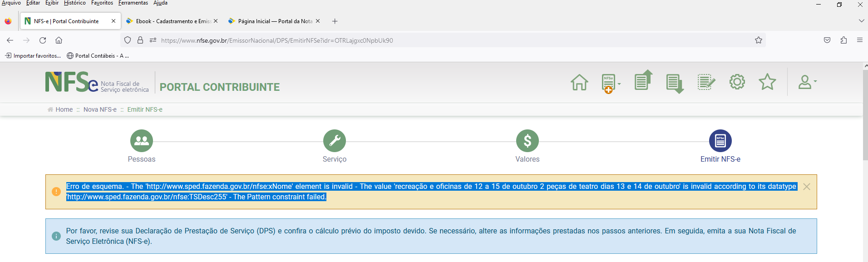Image resolution: width=868 pixels, height=262 pixels.
Task: Open the received notes icon with down arrow
Action: pyautogui.click(x=675, y=84)
